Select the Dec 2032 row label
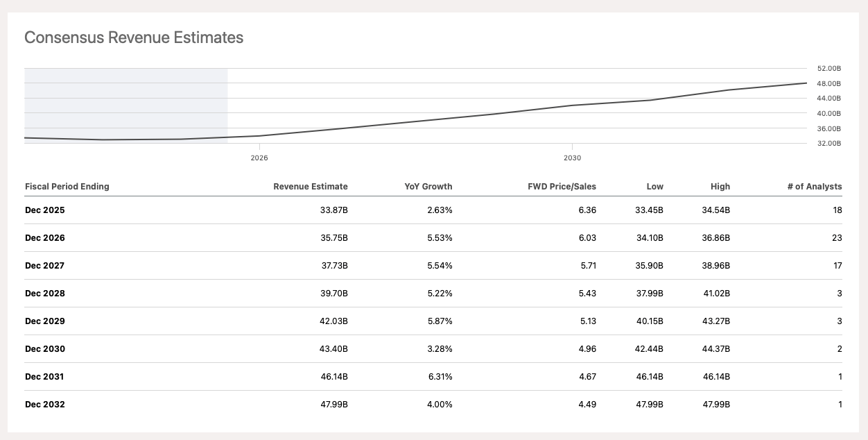868x440 pixels. 44,405
